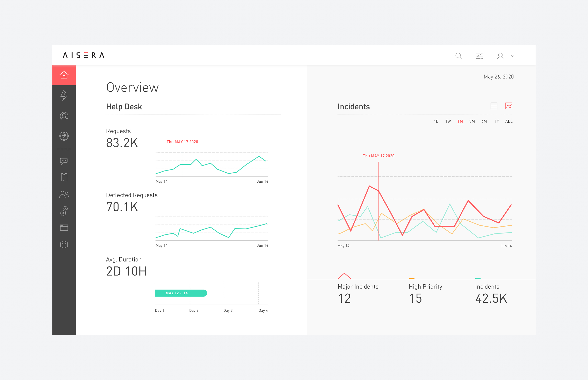Click the search magnifier in the header
The height and width of the screenshot is (380, 588).
(x=459, y=56)
